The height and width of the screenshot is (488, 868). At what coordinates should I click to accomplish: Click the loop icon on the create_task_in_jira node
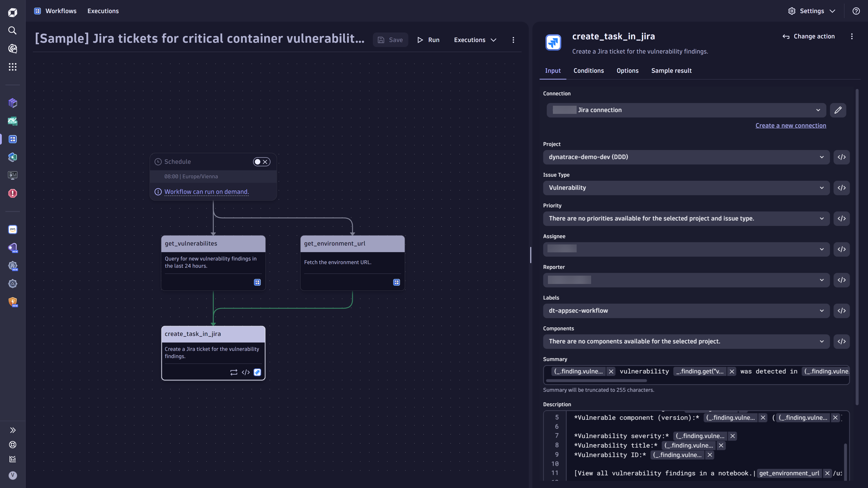234,372
